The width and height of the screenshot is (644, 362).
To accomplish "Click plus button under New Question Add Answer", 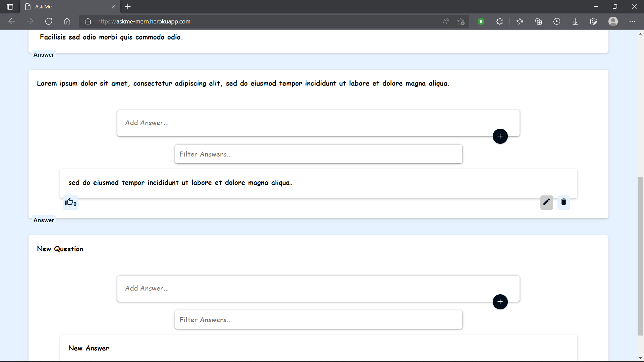I will (x=500, y=302).
